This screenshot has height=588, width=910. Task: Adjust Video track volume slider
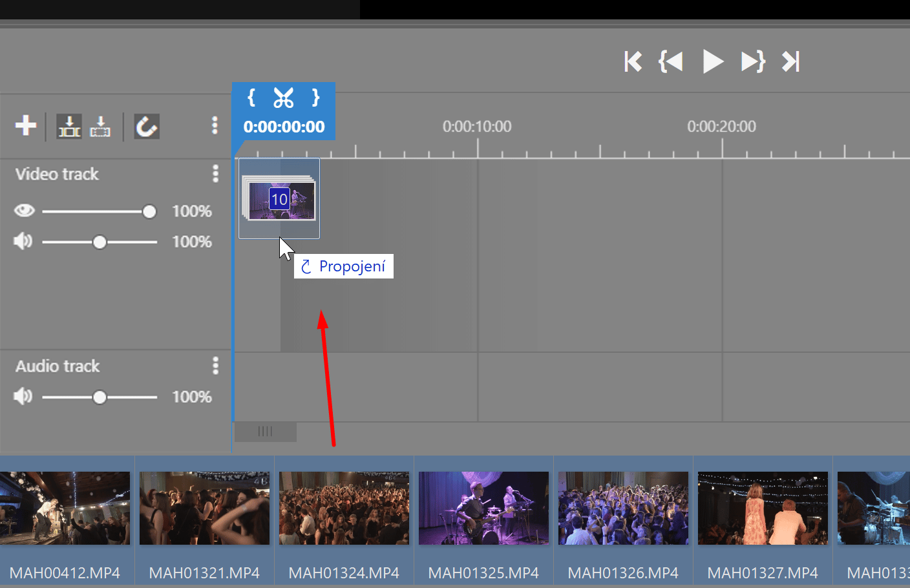pyautogui.click(x=100, y=242)
